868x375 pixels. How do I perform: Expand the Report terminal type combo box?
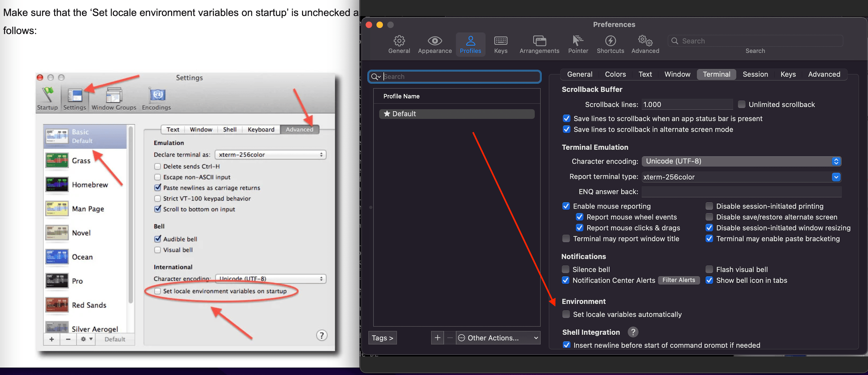[836, 177]
